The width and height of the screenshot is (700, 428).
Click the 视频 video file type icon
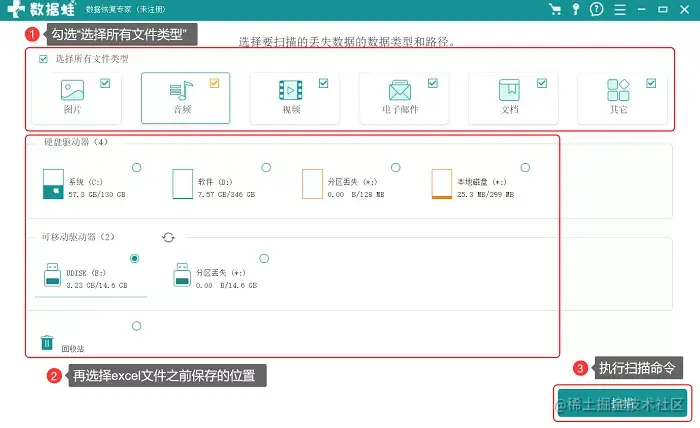(291, 90)
